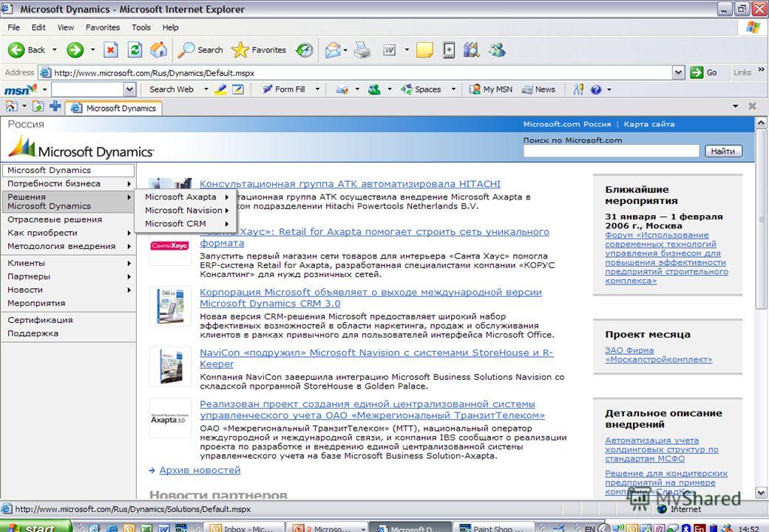The height and width of the screenshot is (532, 769).
Task: Click the MSN toolbar highlighter icon
Action: [x=220, y=89]
